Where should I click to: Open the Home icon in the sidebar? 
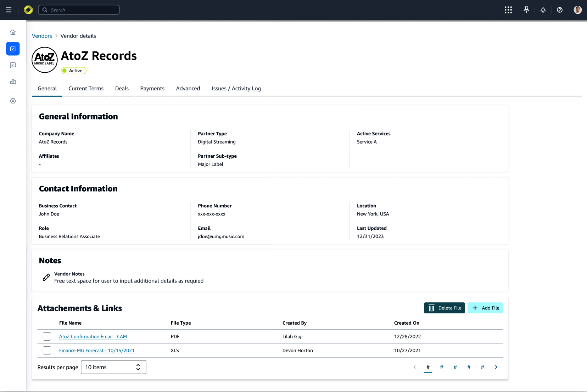(x=13, y=32)
